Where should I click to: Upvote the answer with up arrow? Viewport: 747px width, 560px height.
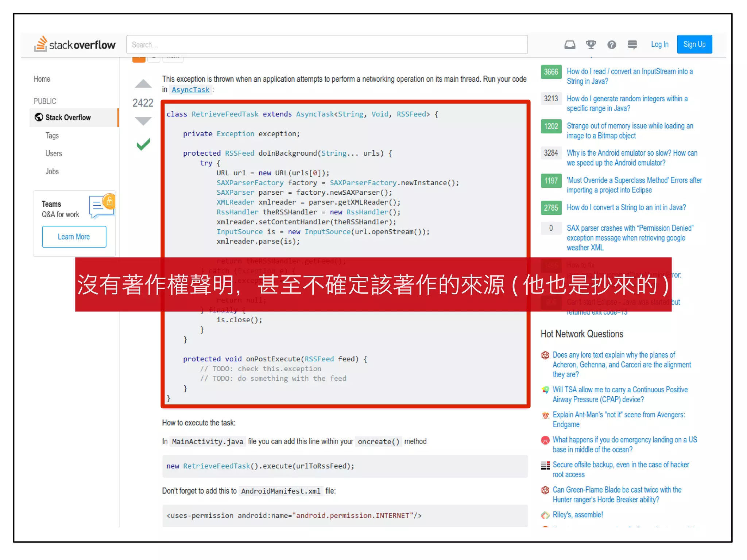(143, 84)
